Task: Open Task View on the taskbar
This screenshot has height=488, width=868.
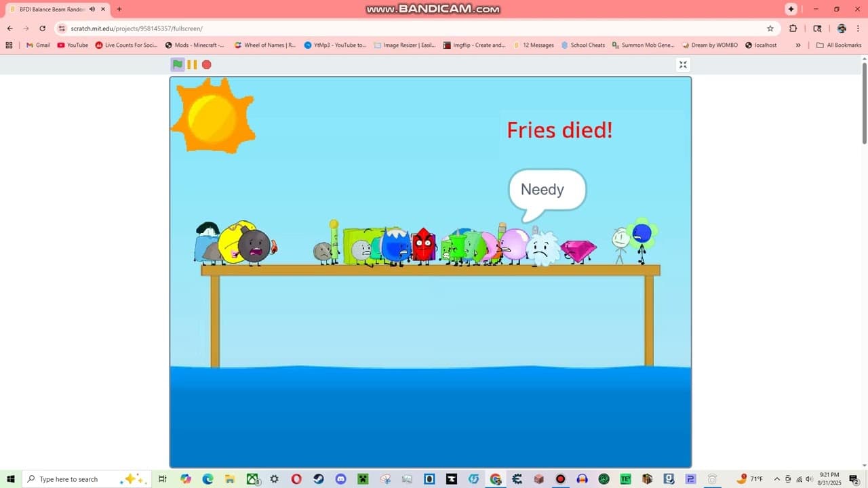Action: coord(163,479)
